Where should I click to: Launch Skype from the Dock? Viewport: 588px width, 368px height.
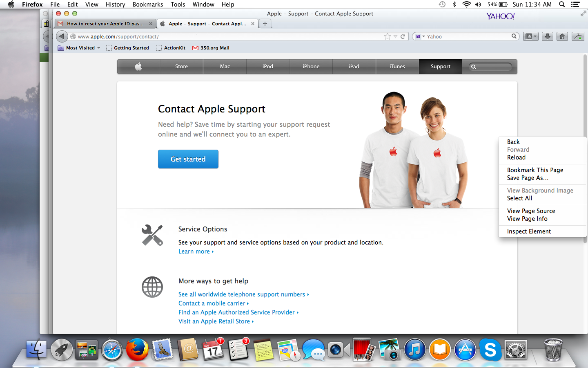click(490, 350)
